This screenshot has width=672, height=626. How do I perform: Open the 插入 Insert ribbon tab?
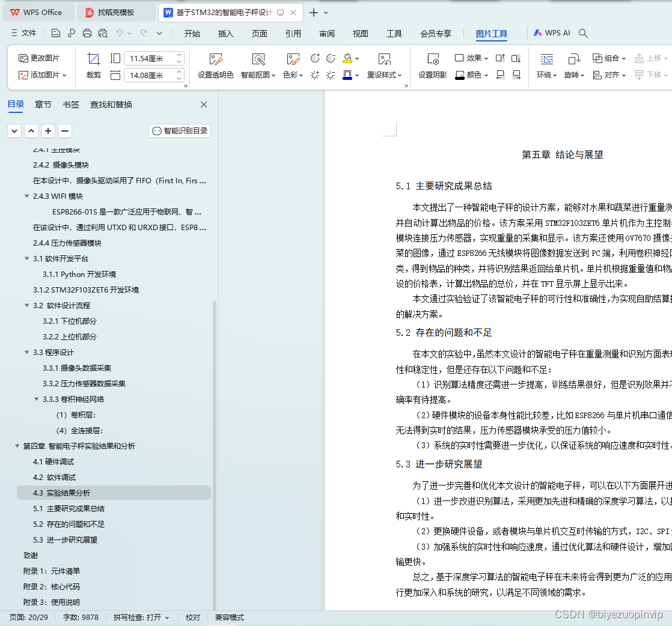click(x=225, y=34)
